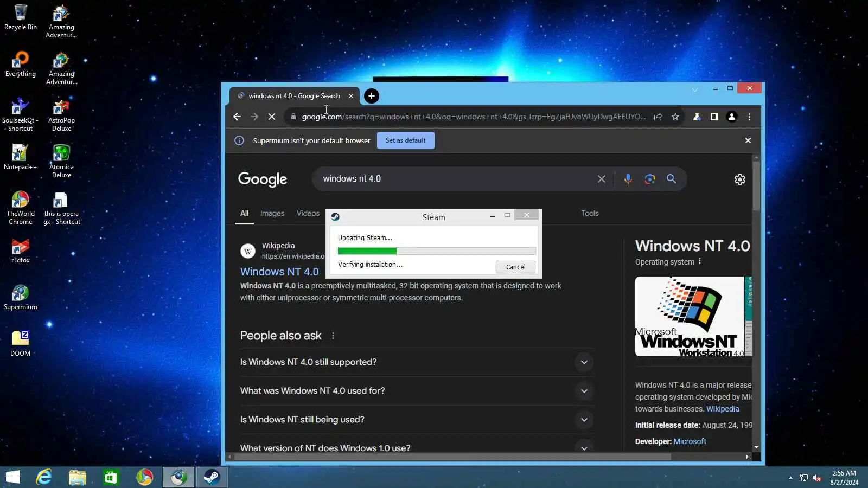This screenshot has height=488, width=868.
Task: Select the SoulseekQt shortcut icon
Action: (x=21, y=114)
